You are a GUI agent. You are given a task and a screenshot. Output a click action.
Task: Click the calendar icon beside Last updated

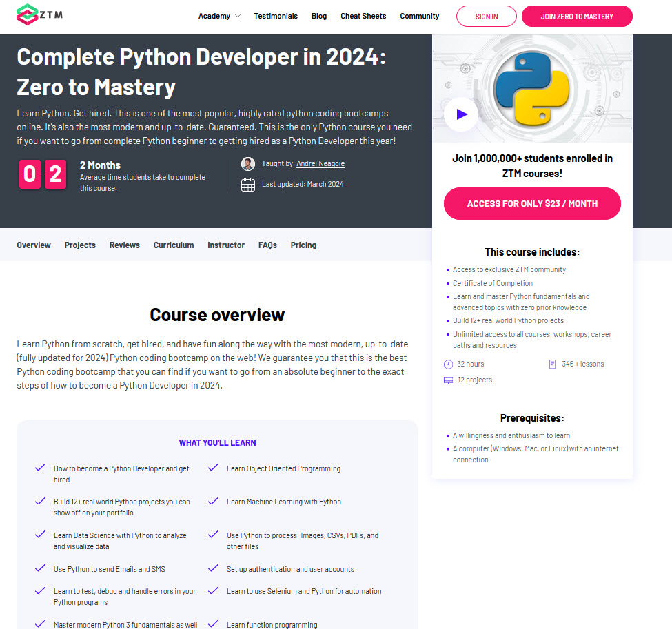click(x=247, y=185)
